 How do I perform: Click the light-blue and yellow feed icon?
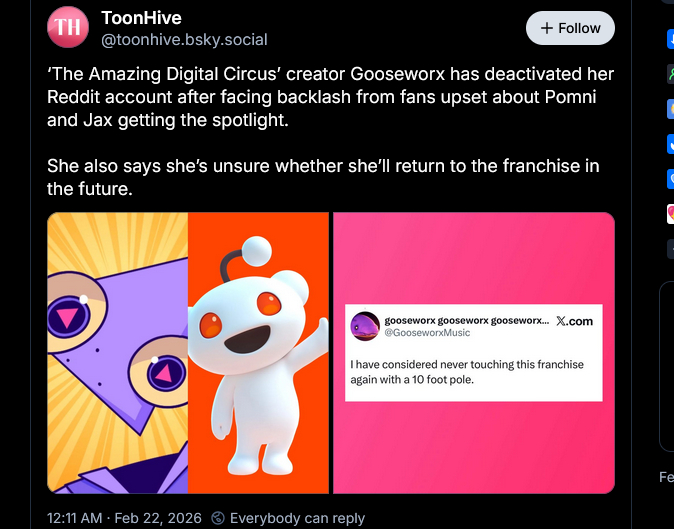(x=670, y=108)
